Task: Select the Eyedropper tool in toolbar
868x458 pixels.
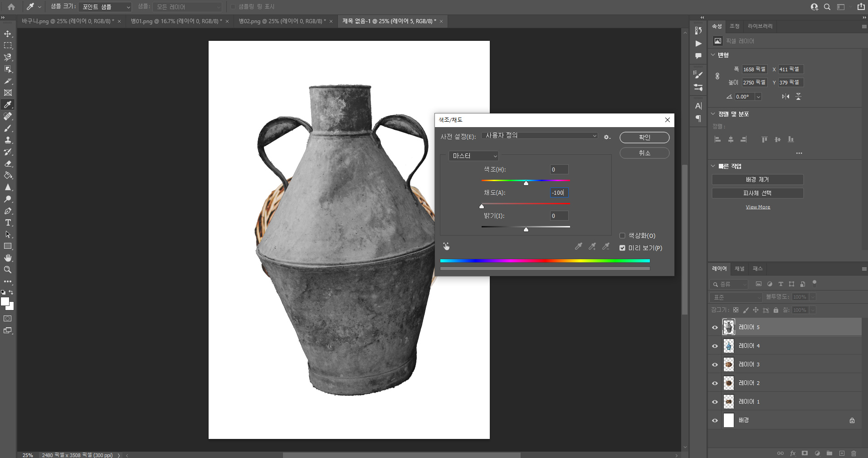Action: [8, 105]
